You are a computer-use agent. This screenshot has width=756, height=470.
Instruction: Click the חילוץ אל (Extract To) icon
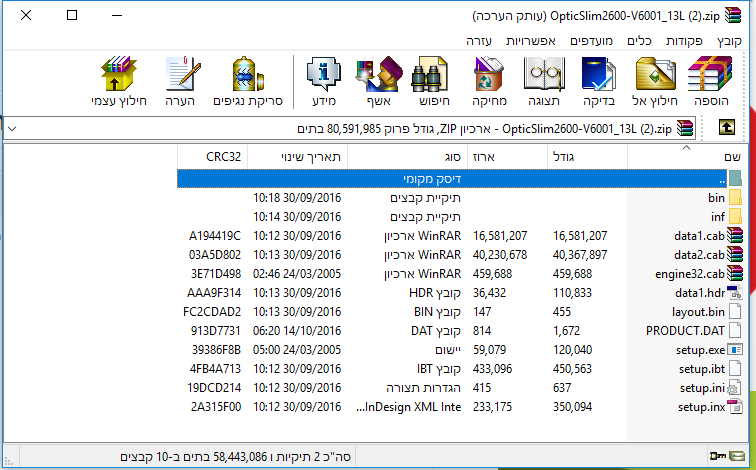coord(655,74)
